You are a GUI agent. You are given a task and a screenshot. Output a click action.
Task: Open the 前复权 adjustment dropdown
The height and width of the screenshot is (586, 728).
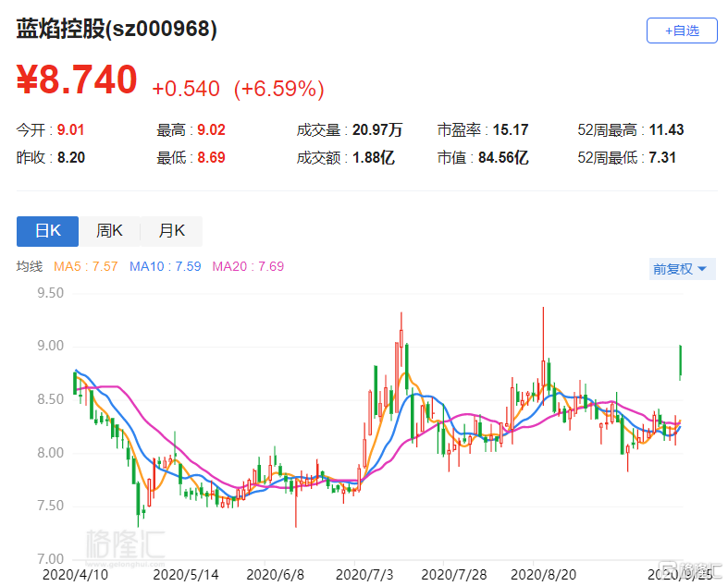[x=682, y=269]
